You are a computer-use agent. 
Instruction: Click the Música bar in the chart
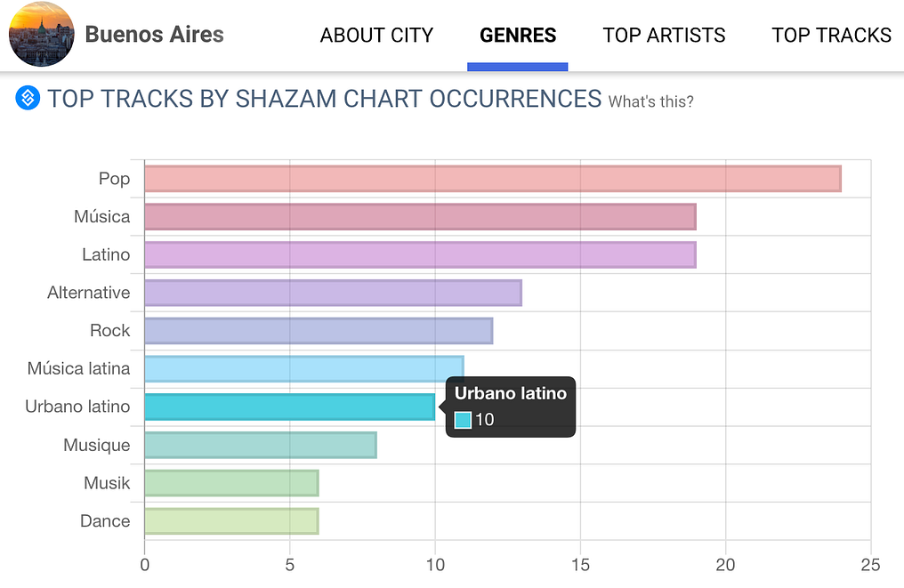click(420, 217)
